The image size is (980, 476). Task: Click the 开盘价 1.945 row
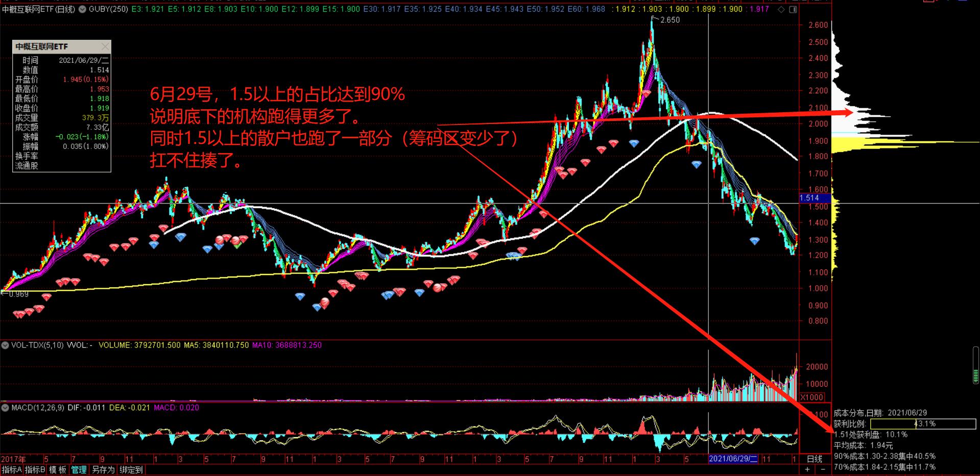62,80
